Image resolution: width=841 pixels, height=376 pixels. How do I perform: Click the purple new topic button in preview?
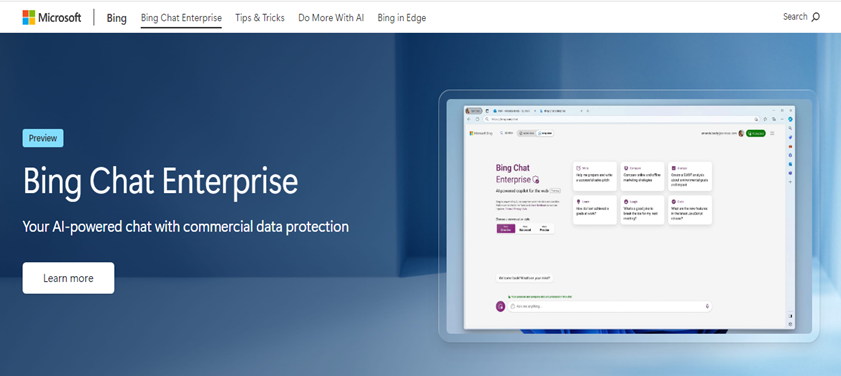tap(500, 306)
